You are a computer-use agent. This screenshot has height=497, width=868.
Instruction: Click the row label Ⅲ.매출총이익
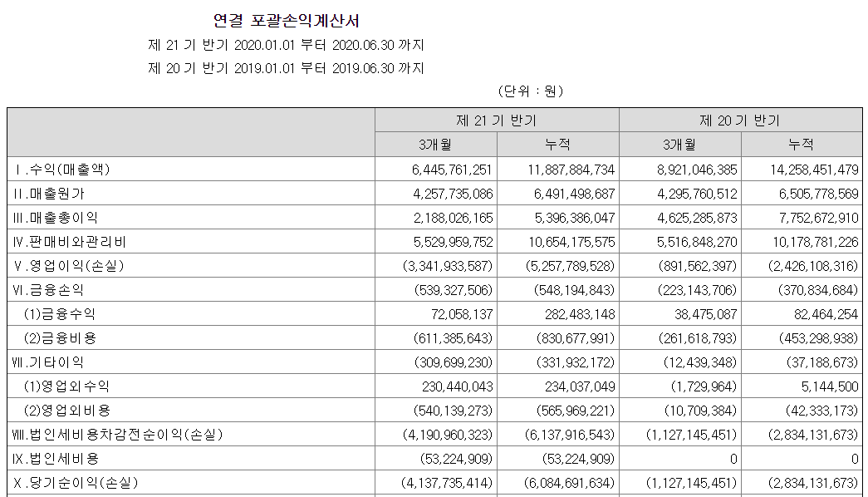[x=55, y=217]
